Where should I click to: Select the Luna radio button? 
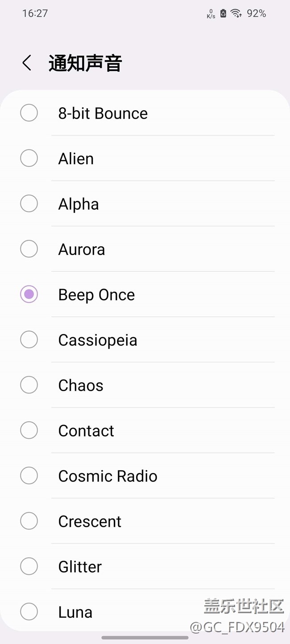[29, 612]
